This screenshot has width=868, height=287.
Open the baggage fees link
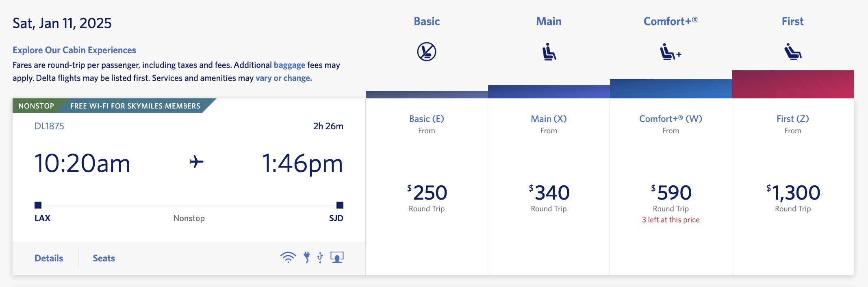pyautogui.click(x=289, y=64)
